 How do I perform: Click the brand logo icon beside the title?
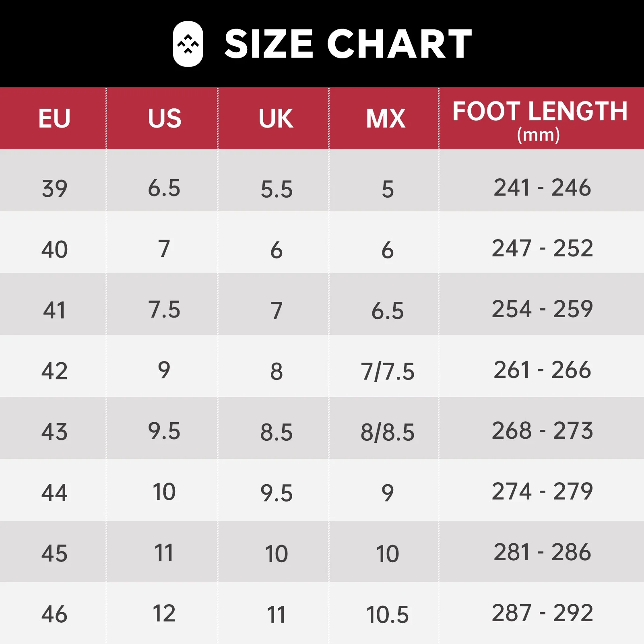[x=188, y=44]
